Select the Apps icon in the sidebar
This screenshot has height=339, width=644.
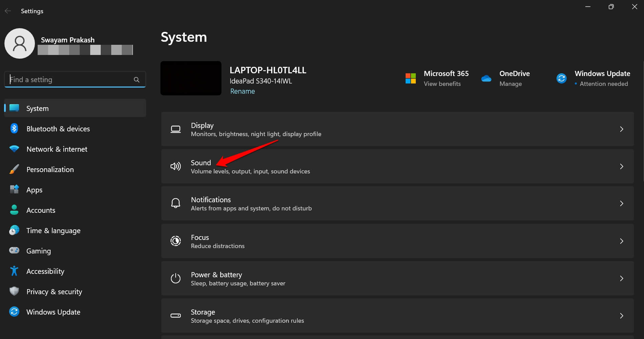click(14, 189)
